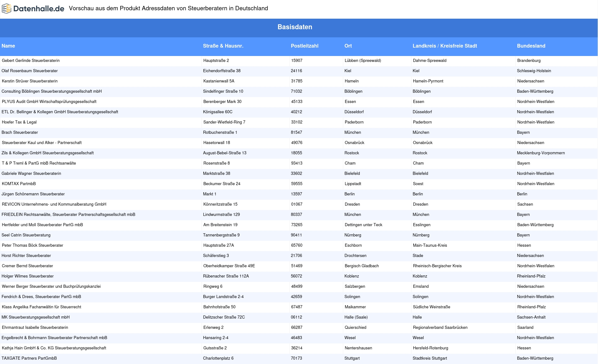Screen dimensions: 598x364
Task: Select Kathja Hain GmbH & Co. KG
Action: pyautogui.click(x=54, y=348)
